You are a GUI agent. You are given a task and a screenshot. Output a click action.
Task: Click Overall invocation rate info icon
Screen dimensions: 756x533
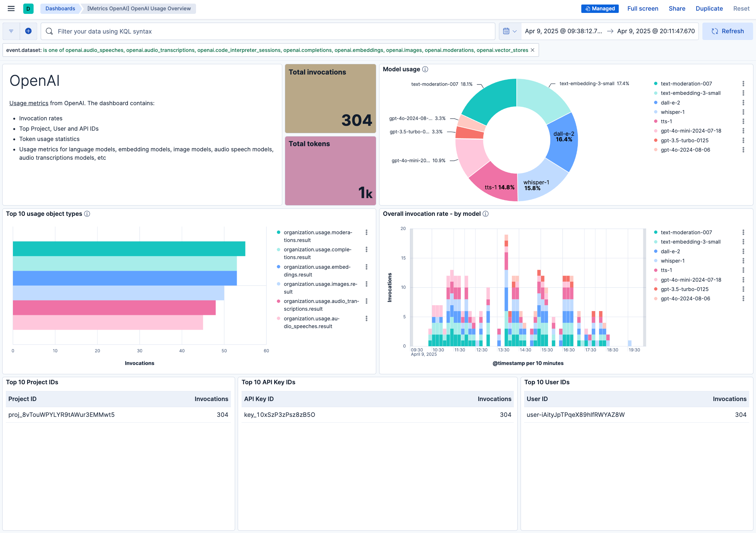point(485,214)
